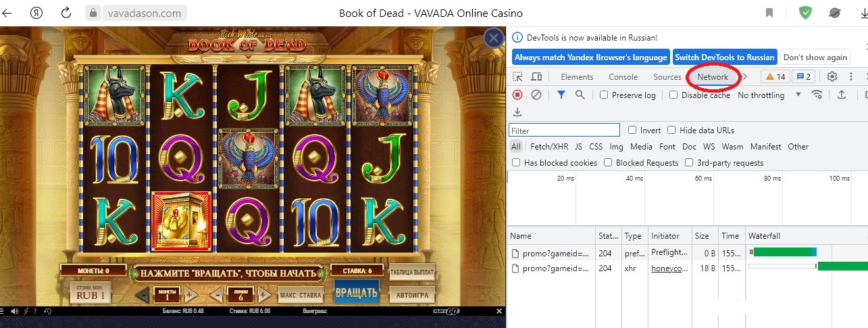This screenshot has width=868, height=328.
Task: Switch to the Sources tab
Action: pyautogui.click(x=667, y=77)
